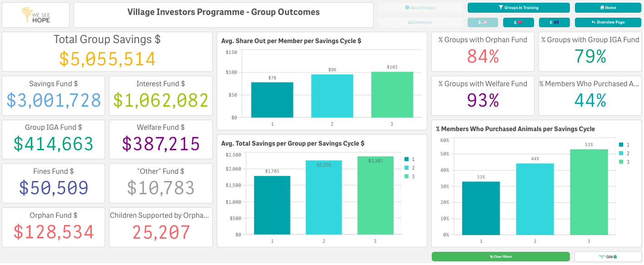Switch currency to euros

pos(554,22)
